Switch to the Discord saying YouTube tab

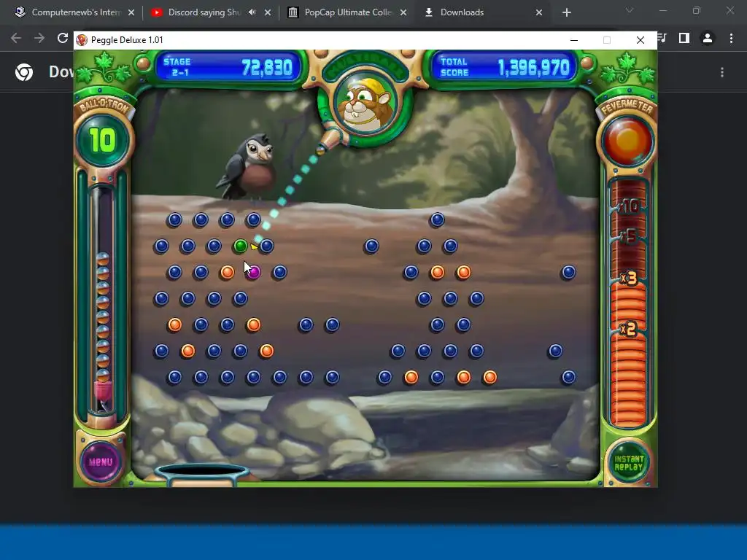coord(204,12)
